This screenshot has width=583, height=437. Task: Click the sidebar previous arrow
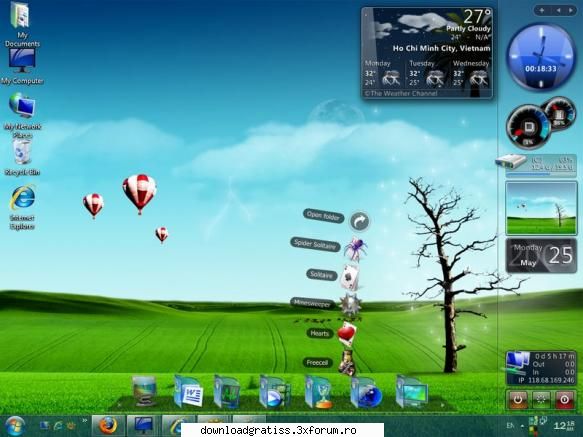click(x=558, y=11)
